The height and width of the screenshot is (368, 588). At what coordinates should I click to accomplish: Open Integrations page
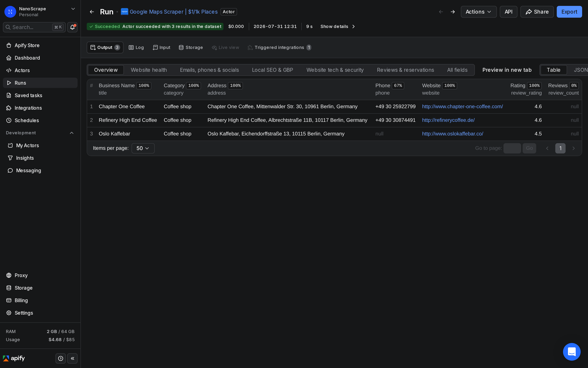coord(40,108)
